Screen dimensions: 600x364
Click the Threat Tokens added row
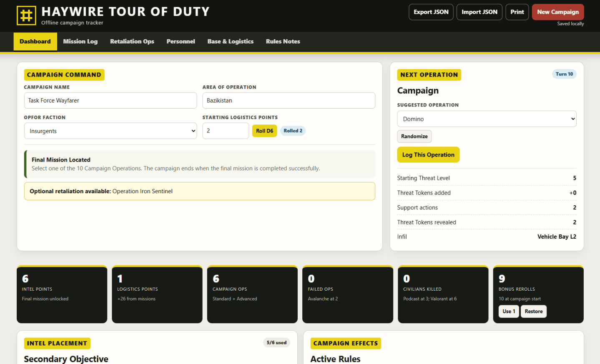click(487, 193)
